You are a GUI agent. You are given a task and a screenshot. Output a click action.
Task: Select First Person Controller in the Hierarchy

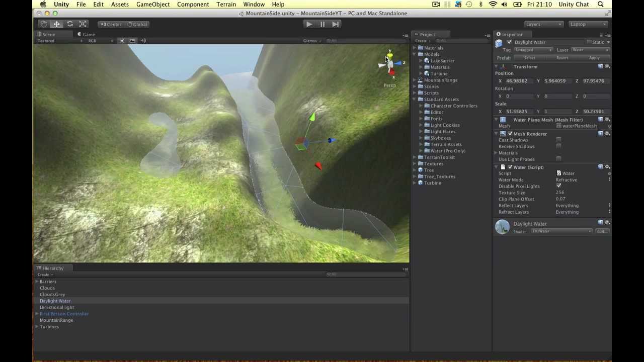[64, 313]
